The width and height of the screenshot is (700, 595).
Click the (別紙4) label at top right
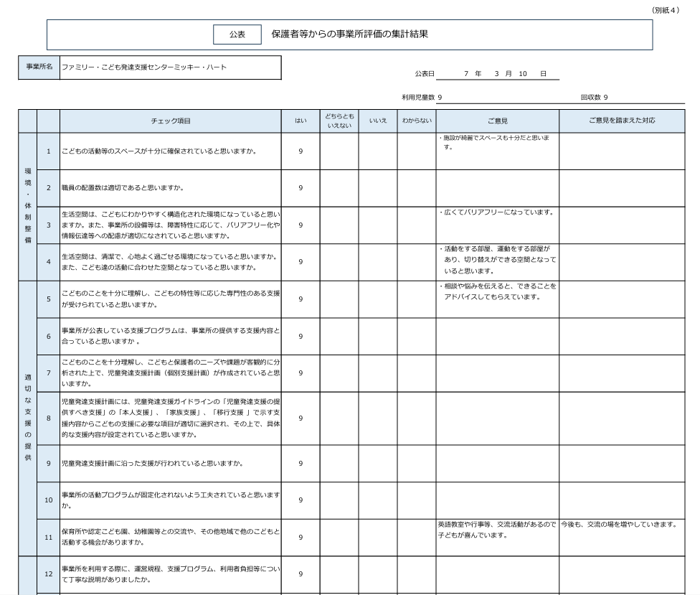tap(665, 10)
